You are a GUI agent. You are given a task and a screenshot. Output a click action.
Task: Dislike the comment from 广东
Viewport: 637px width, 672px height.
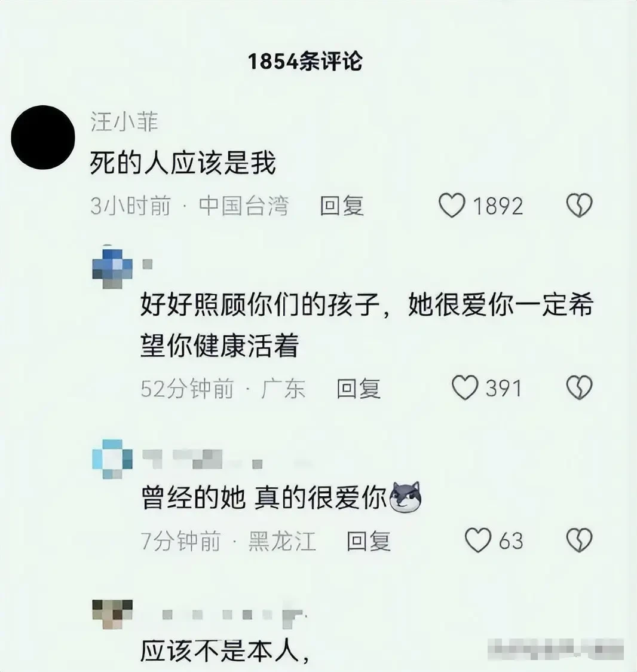point(579,388)
